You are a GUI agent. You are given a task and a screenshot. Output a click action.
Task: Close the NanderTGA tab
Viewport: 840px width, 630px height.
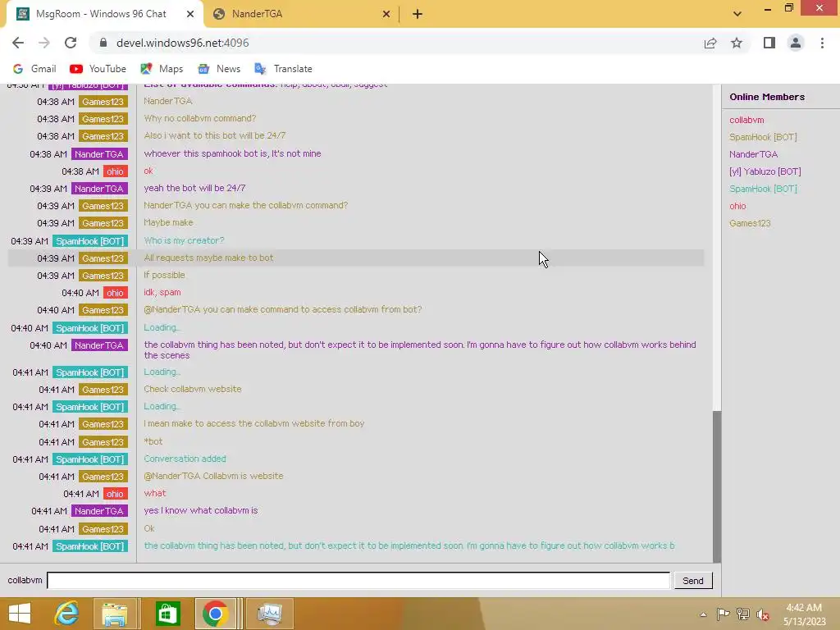coord(386,14)
